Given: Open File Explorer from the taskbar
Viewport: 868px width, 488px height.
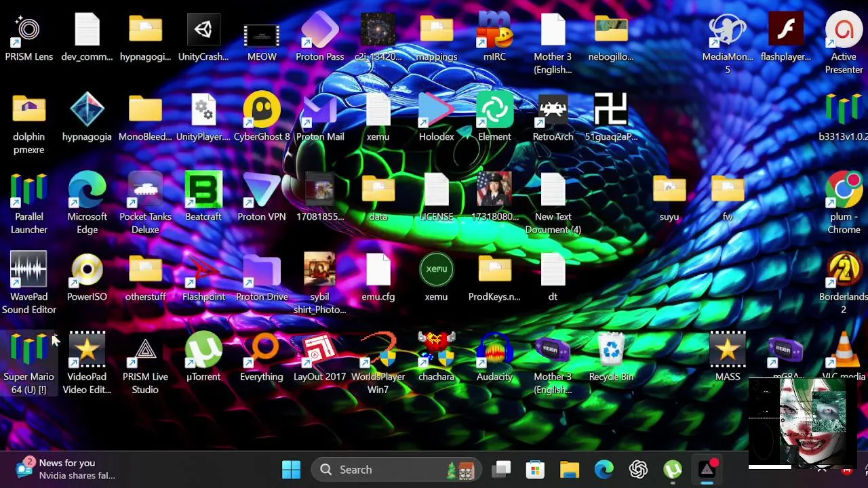Looking at the screenshot, I should [x=570, y=469].
